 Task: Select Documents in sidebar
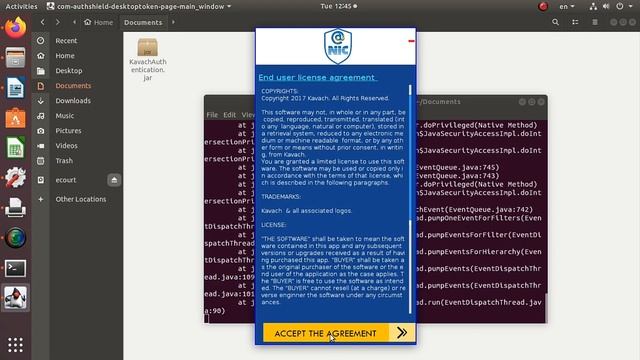pyautogui.click(x=78, y=86)
